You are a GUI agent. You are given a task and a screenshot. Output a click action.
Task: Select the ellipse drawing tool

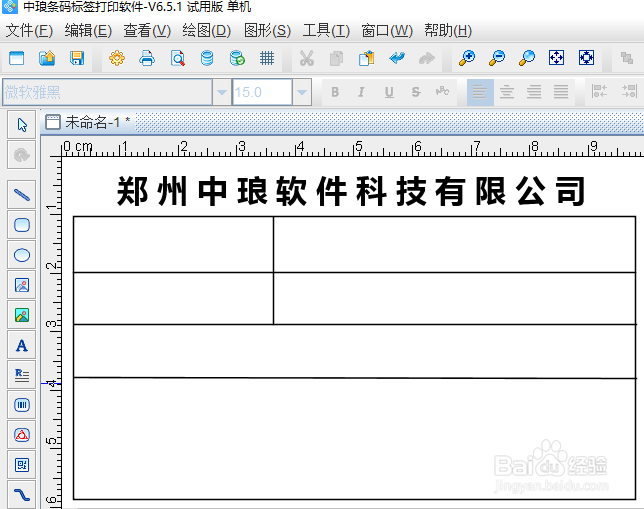tap(22, 255)
